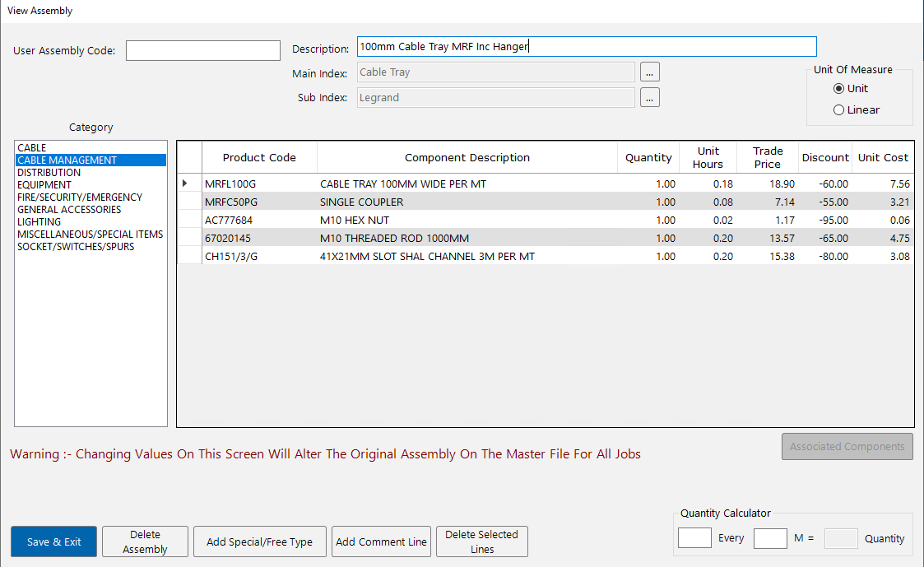Delete the selected lines
The image size is (924, 567).
tap(481, 541)
